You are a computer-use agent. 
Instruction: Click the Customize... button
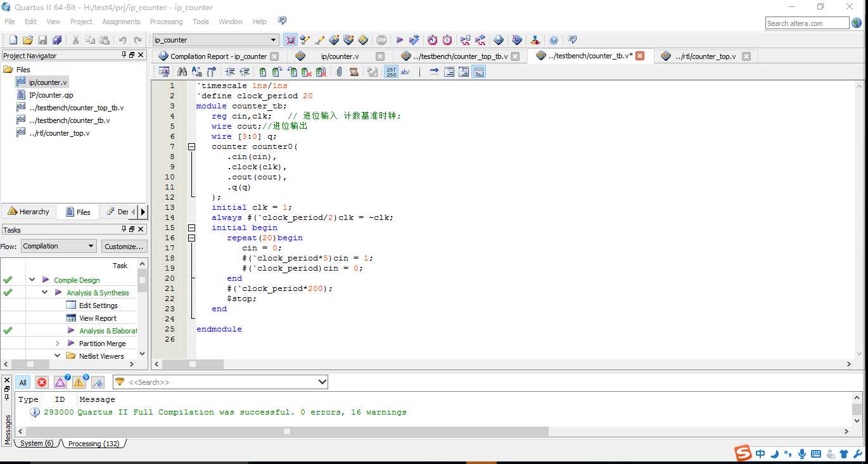pyautogui.click(x=124, y=246)
